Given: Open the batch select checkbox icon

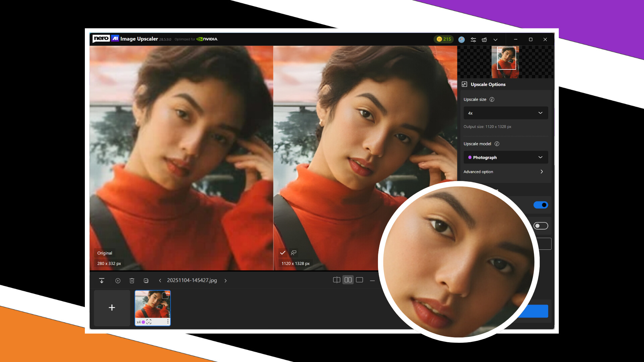Looking at the screenshot, I should [x=146, y=281].
